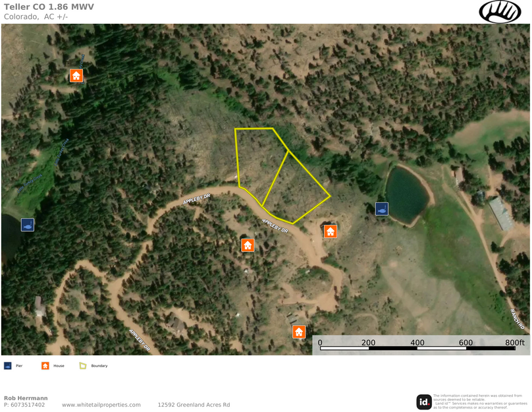The image size is (532, 412).
Task: Select the house marker near the scale bar
Action: (298, 332)
